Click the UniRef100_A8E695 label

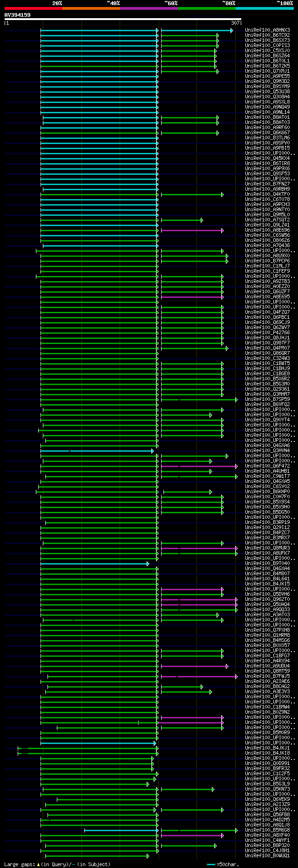point(267,297)
